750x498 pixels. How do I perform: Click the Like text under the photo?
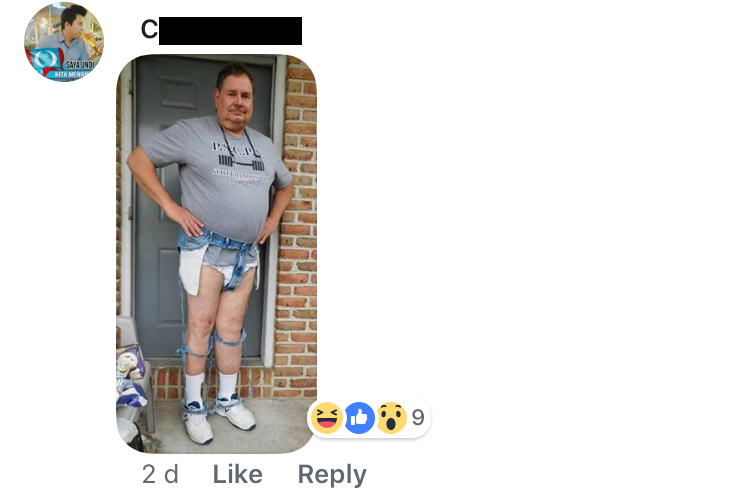[x=237, y=474]
